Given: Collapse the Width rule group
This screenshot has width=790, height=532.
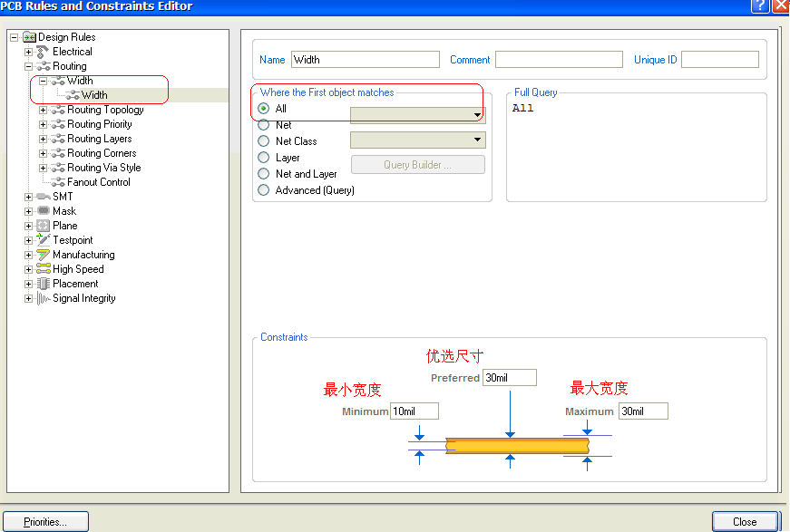Looking at the screenshot, I should point(44,81).
